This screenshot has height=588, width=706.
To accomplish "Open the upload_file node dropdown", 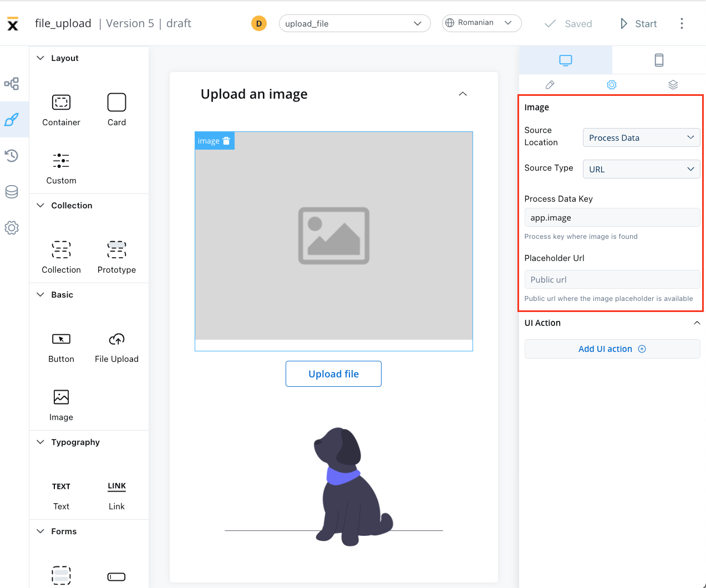I will (x=354, y=23).
